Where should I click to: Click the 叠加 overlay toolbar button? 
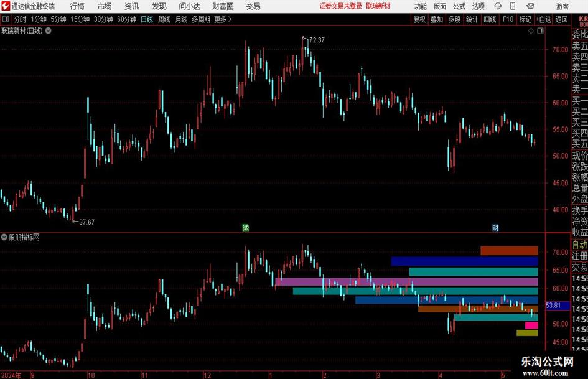[437, 19]
